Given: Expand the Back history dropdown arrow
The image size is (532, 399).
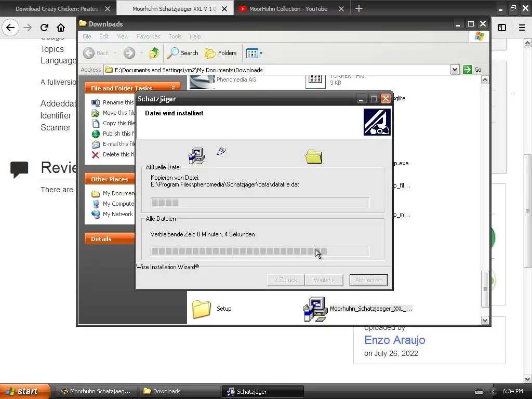Looking at the screenshot, I should click(x=115, y=53).
